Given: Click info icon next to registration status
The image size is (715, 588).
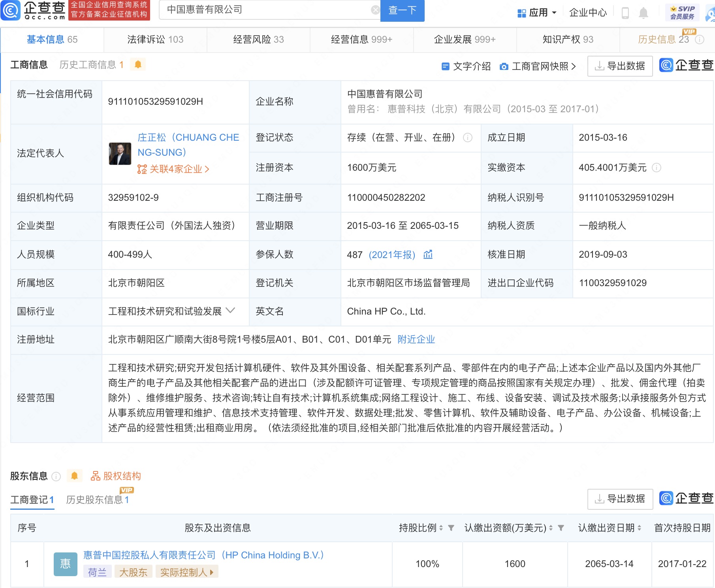Looking at the screenshot, I should coord(468,138).
